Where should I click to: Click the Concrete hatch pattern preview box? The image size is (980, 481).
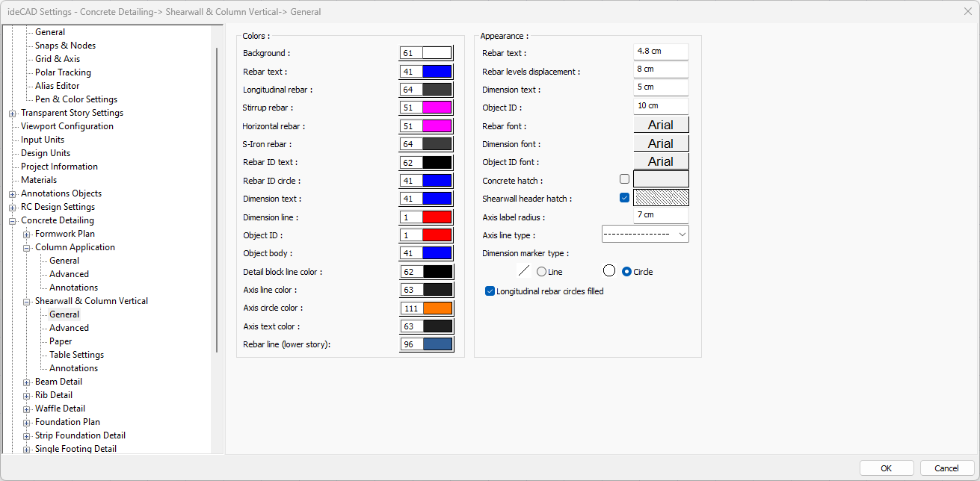click(661, 179)
